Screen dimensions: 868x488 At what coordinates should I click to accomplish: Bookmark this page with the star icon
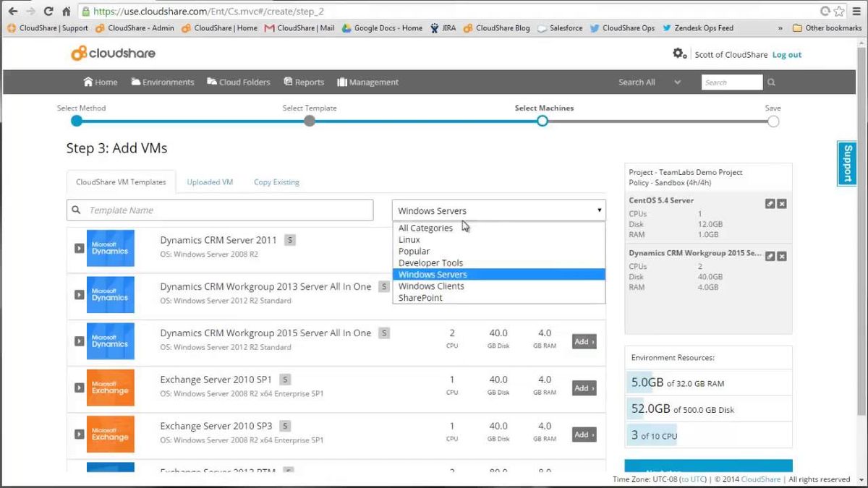839,12
